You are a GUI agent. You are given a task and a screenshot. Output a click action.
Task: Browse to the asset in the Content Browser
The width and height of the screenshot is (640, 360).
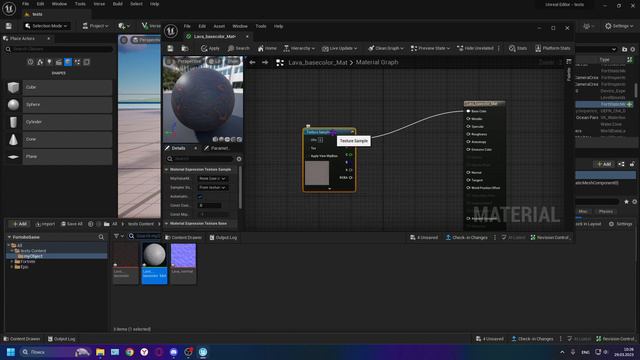pos(184,48)
